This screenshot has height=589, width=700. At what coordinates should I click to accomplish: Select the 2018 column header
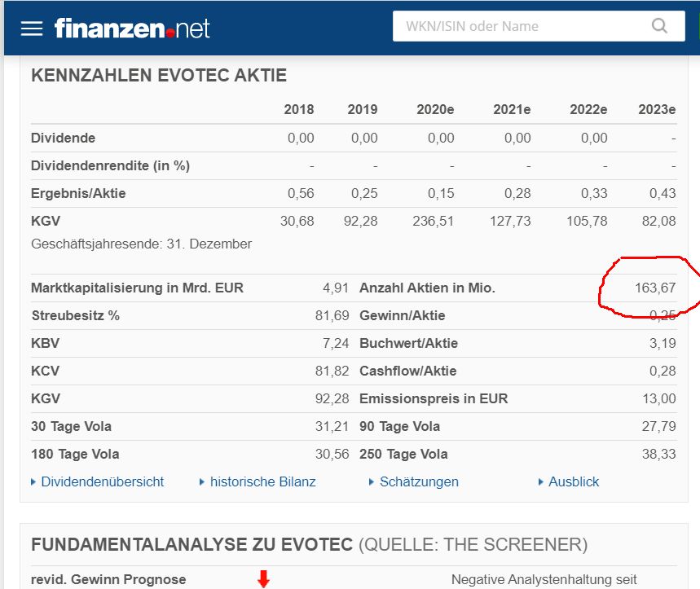(298, 109)
